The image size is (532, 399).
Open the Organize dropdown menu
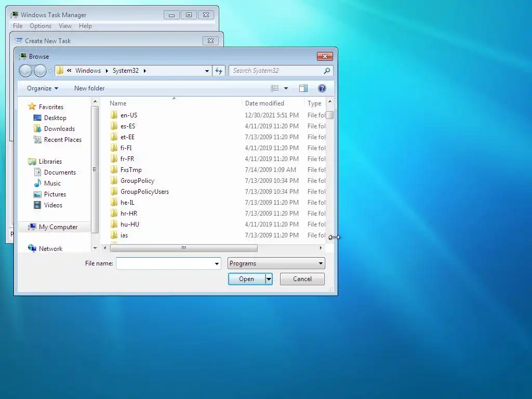[43, 88]
